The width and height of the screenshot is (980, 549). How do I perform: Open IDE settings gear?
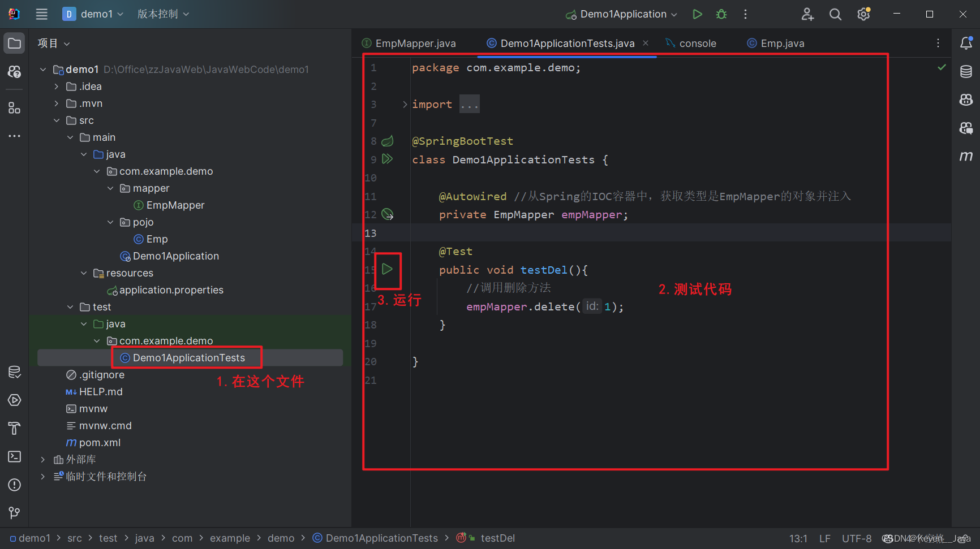[x=863, y=14]
